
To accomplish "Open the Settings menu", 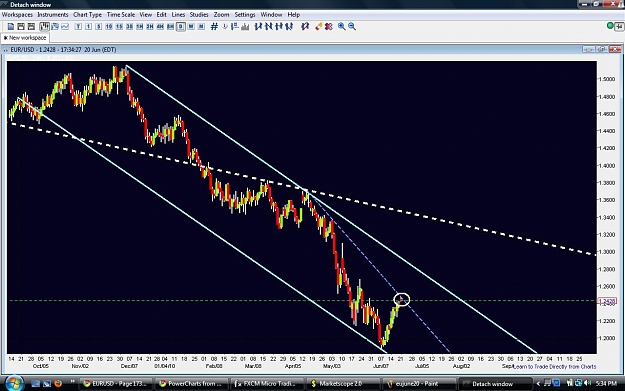I will (245, 15).
